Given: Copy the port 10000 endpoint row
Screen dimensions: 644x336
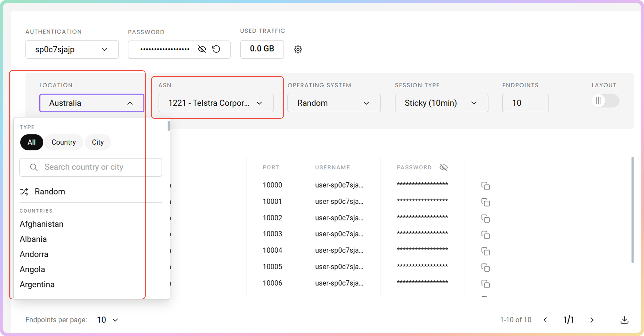Looking at the screenshot, I should pyautogui.click(x=485, y=186).
